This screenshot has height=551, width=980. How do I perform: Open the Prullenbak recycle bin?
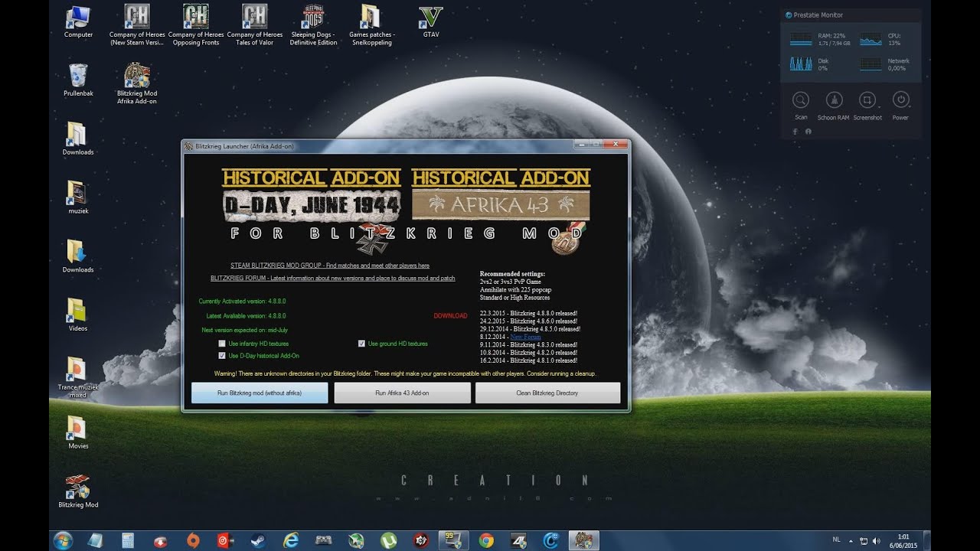[x=78, y=80]
